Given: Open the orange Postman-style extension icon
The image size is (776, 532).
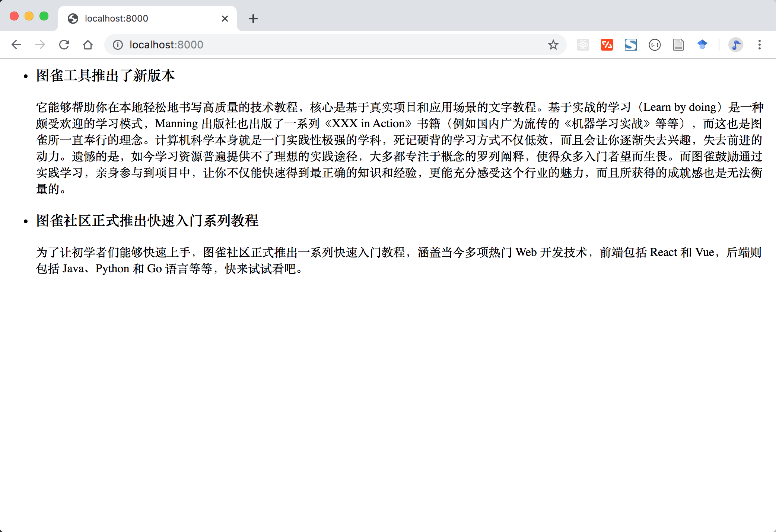Looking at the screenshot, I should (x=607, y=45).
